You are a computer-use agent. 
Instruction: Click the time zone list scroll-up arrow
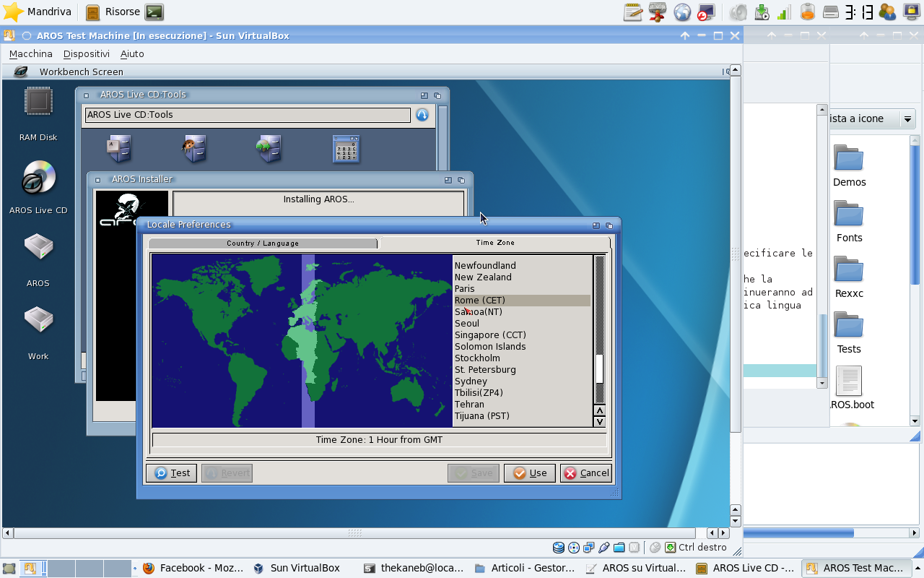[x=599, y=410]
